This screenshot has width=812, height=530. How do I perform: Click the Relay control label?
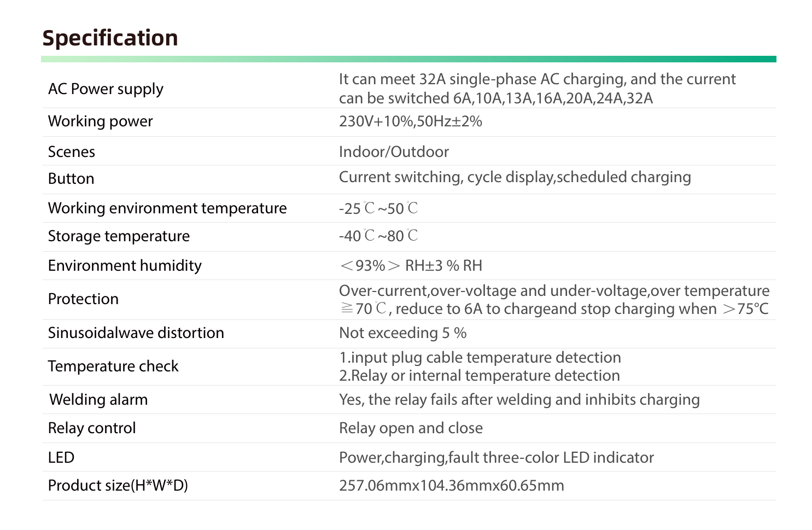(92, 428)
